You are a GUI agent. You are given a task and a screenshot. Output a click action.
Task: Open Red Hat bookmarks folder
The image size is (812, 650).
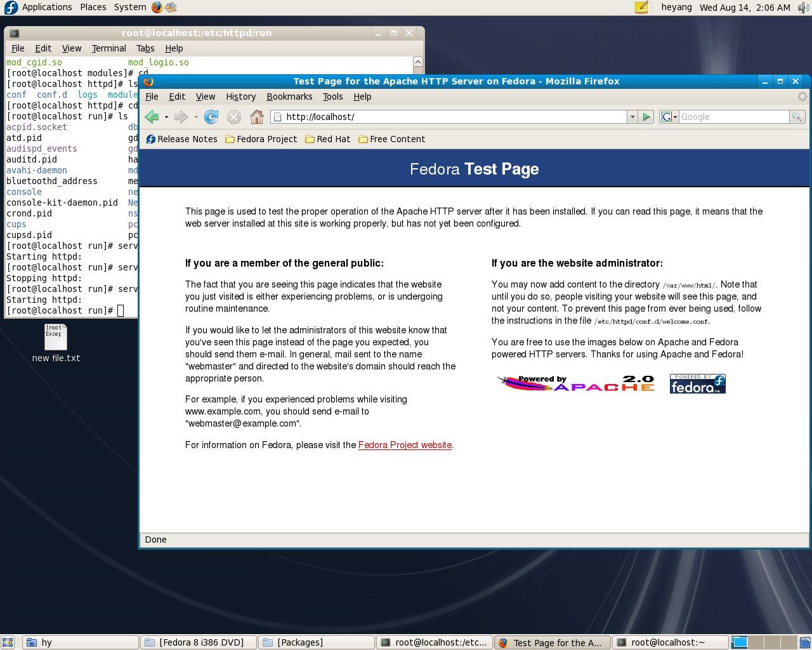[327, 139]
